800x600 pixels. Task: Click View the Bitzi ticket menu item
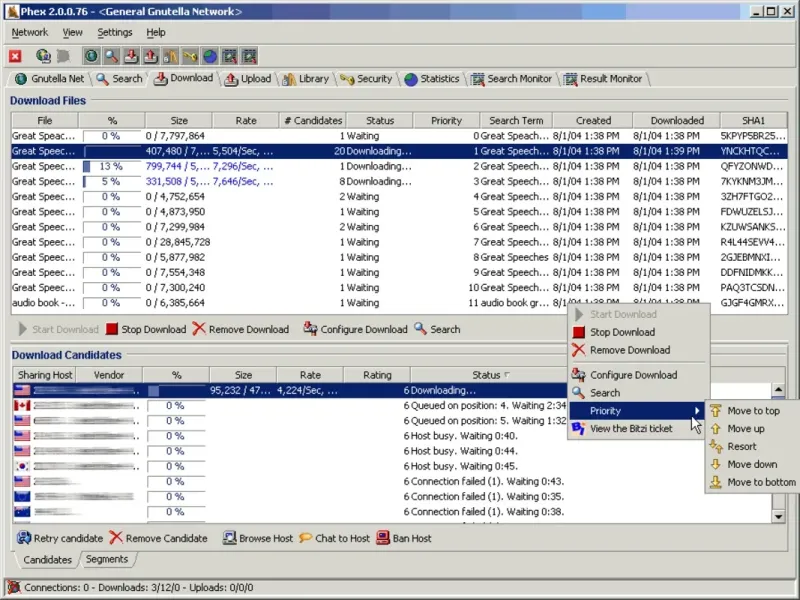click(x=631, y=428)
